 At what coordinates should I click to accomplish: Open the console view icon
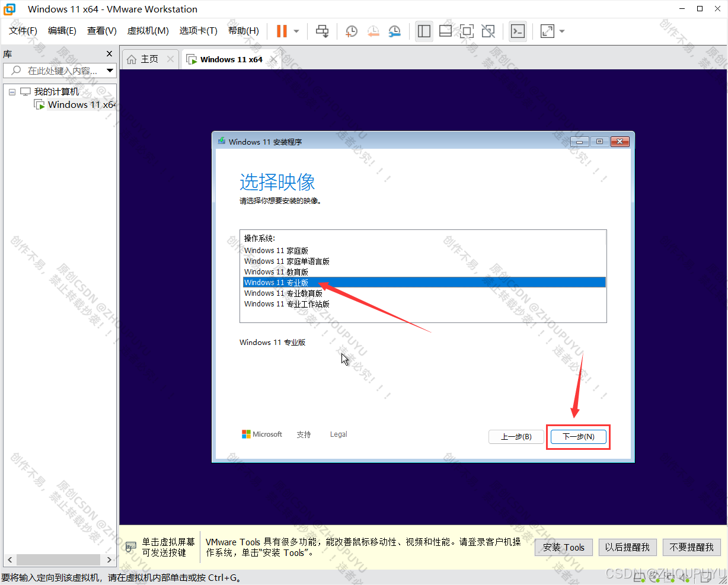point(518,31)
